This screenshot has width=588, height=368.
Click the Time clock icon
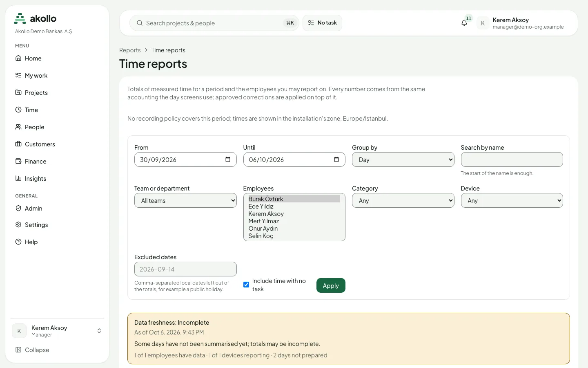pyautogui.click(x=18, y=110)
